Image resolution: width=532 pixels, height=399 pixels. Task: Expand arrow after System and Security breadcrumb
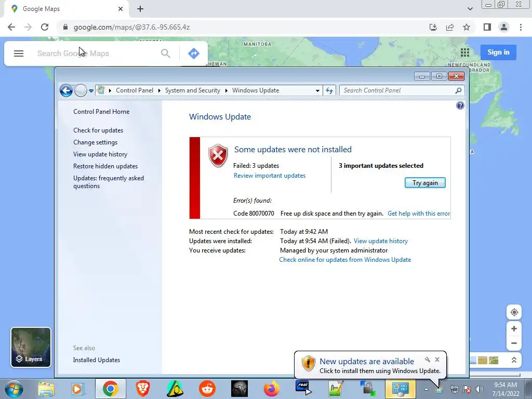227,90
